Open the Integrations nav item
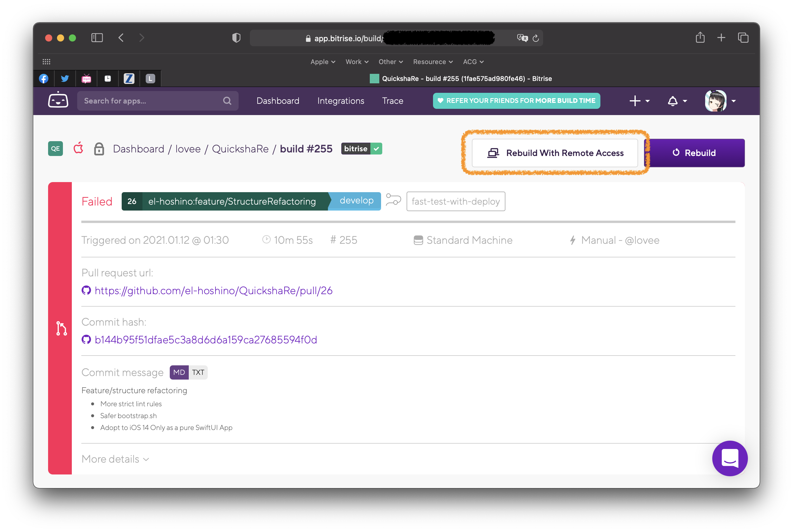The width and height of the screenshot is (793, 532). (340, 101)
